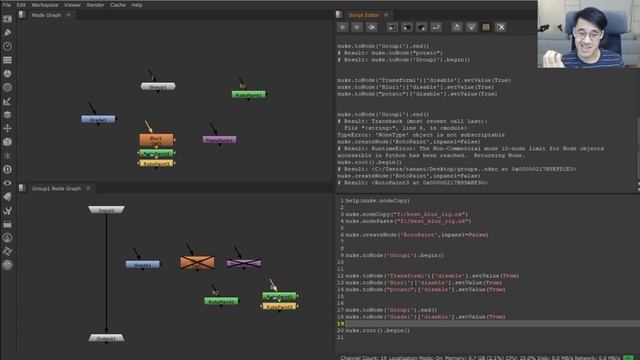Screen dimensions: 640x360
Task: Open the Transform nodes cross-arrows icon
Action: click(7, 129)
